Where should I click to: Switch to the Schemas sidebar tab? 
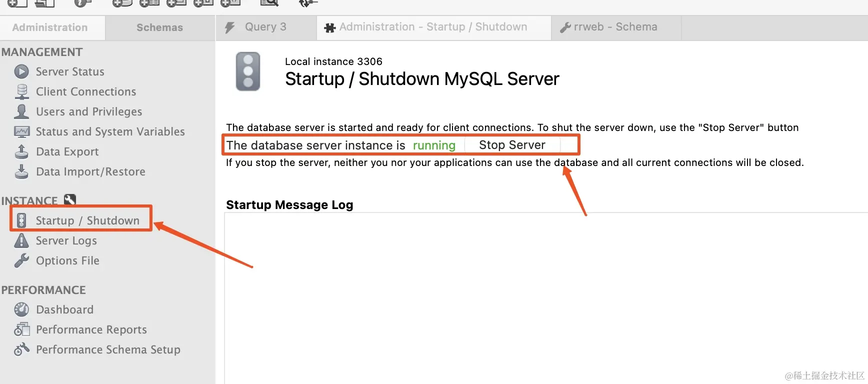[x=160, y=27]
